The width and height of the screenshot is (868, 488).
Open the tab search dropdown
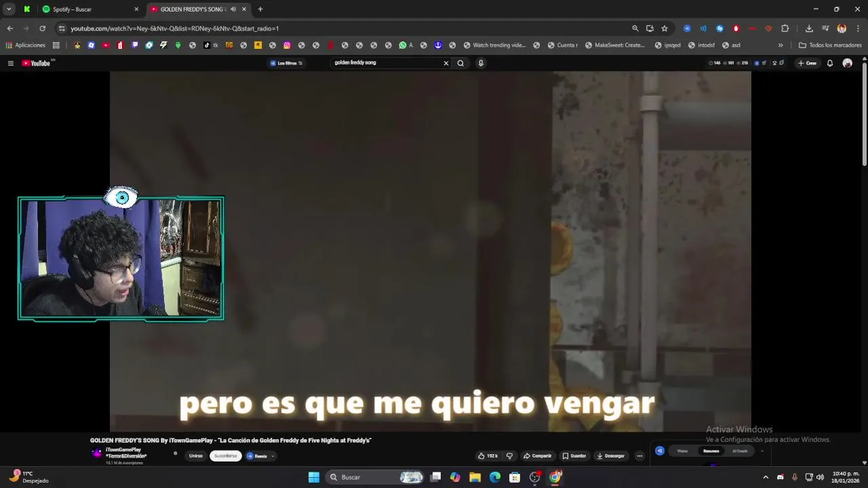9,9
